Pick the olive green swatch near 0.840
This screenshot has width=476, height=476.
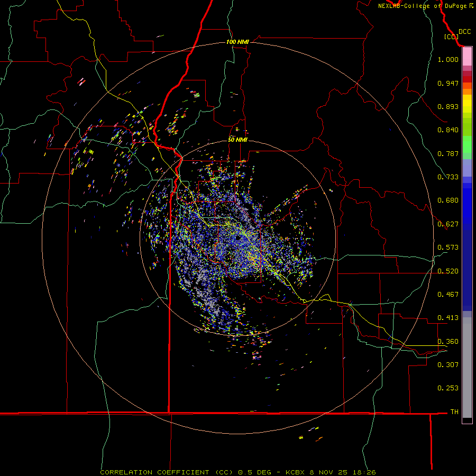467,127
